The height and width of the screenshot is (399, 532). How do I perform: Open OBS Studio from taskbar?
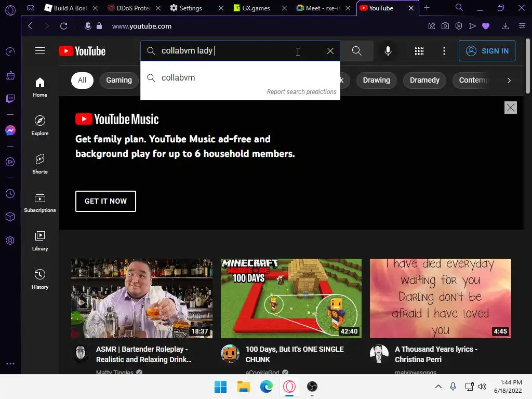[312, 387]
